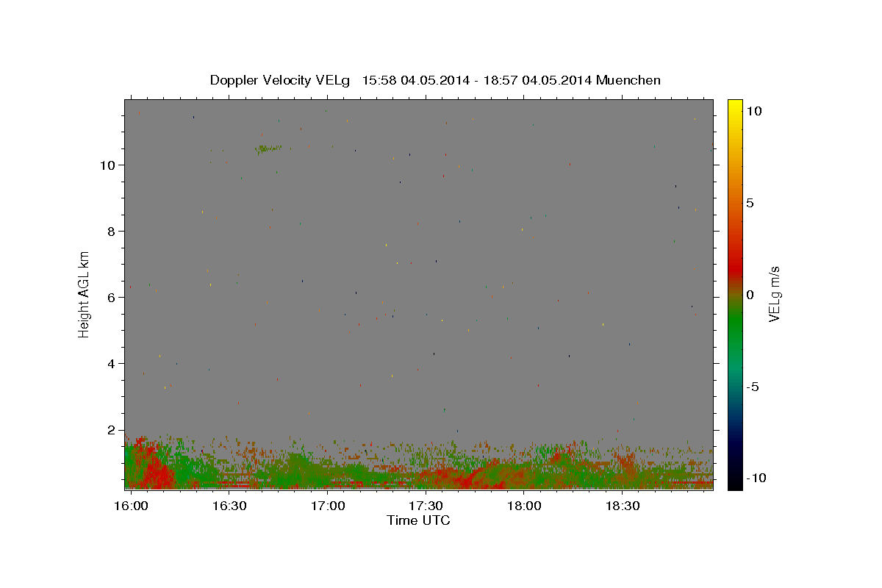Click the 'Height AGL km' axis label

(x=85, y=294)
